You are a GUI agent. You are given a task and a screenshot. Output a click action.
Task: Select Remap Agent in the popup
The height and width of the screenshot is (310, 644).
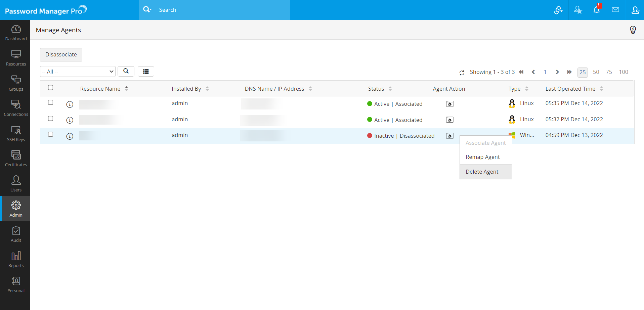tap(482, 157)
